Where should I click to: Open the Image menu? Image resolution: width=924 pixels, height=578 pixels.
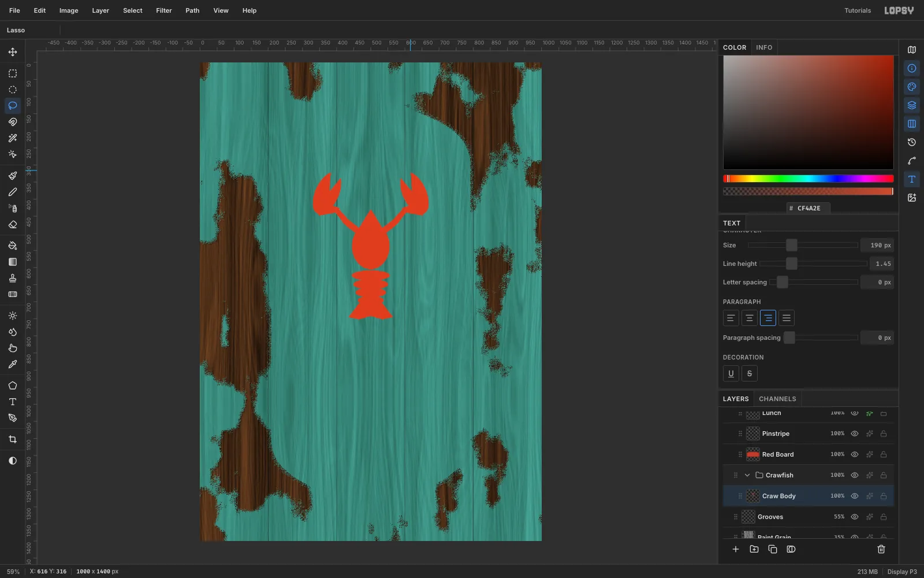tap(69, 10)
